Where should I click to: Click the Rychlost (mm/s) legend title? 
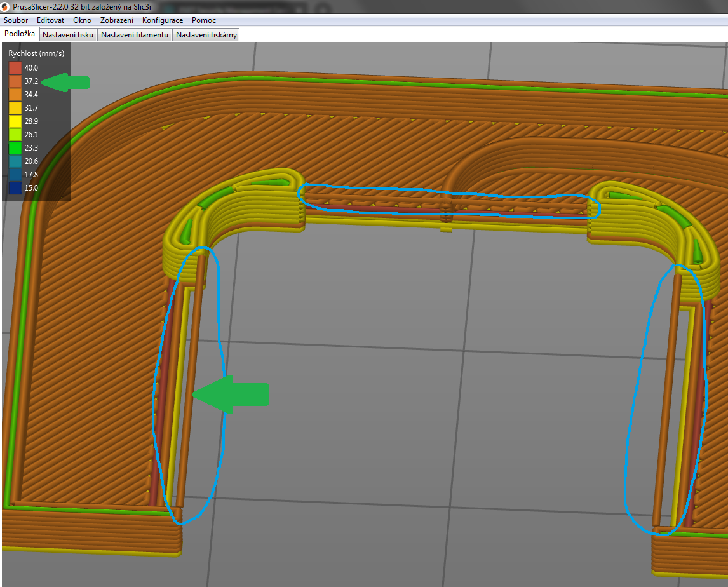click(36, 53)
